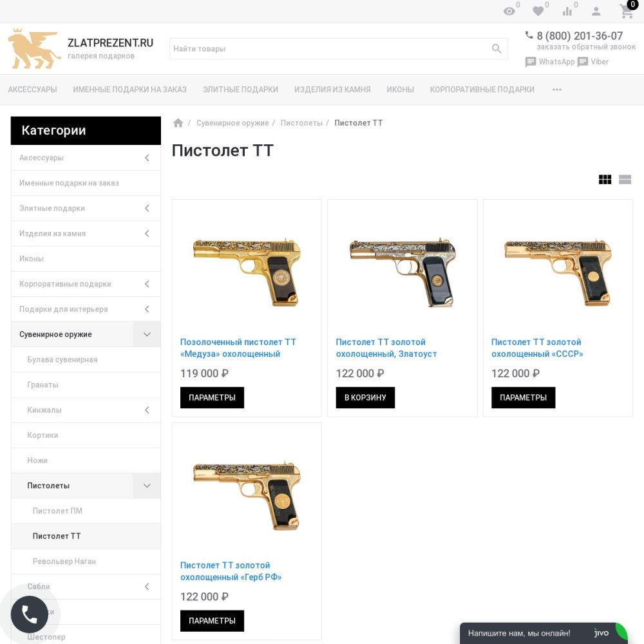This screenshot has height=644, width=644.
Task: Open ЭЛИТНЫЕ ПОДАРКИ in top menu
Action: [240, 90]
